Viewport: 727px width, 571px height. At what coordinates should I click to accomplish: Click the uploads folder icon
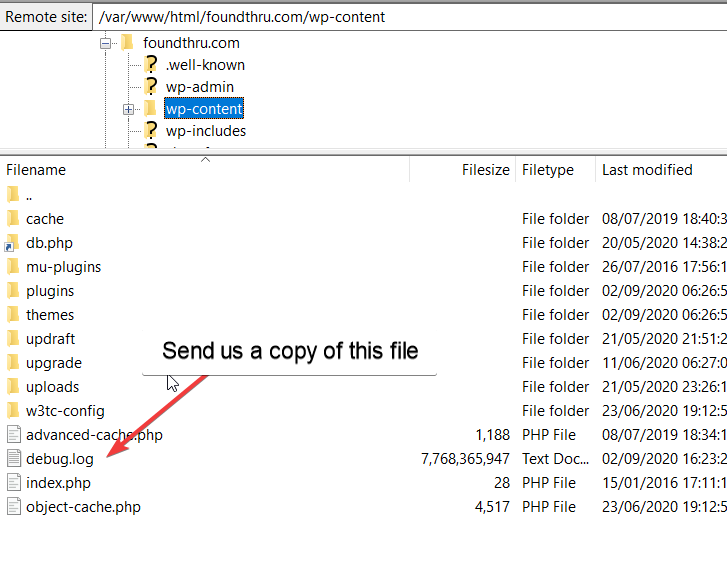point(13,387)
